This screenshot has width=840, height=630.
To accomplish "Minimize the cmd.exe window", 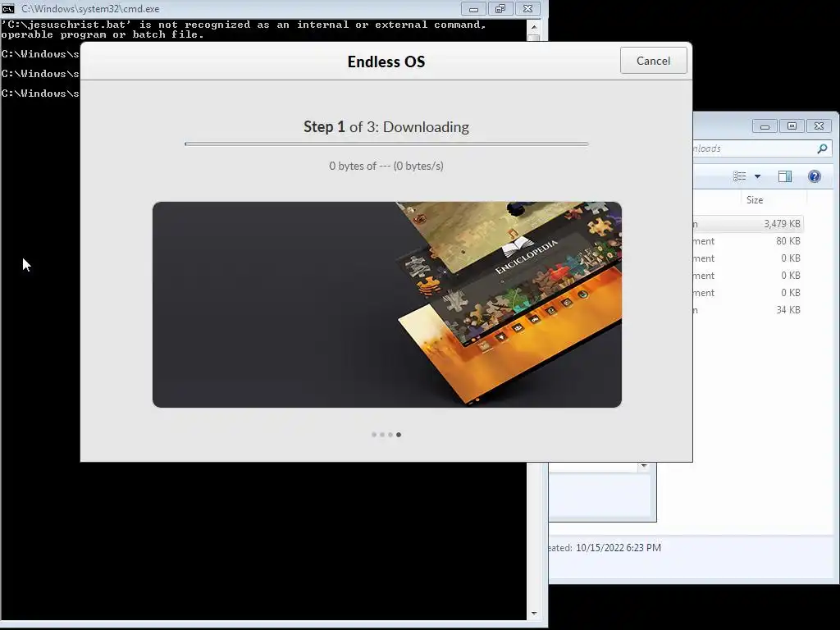I will (x=473, y=8).
